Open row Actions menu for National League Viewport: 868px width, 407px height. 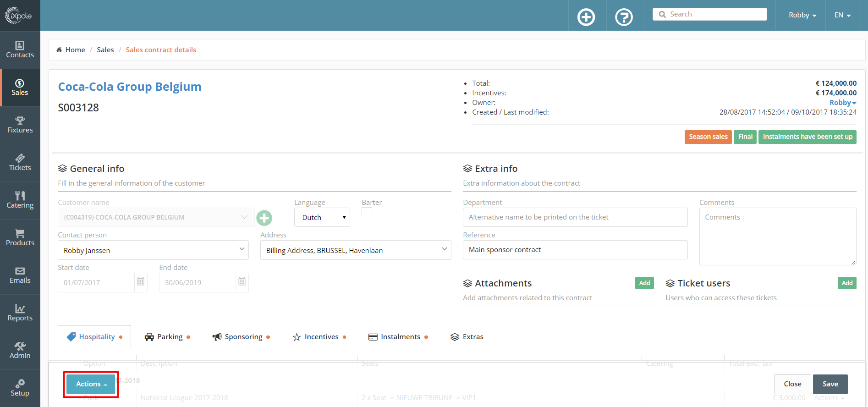tap(830, 398)
